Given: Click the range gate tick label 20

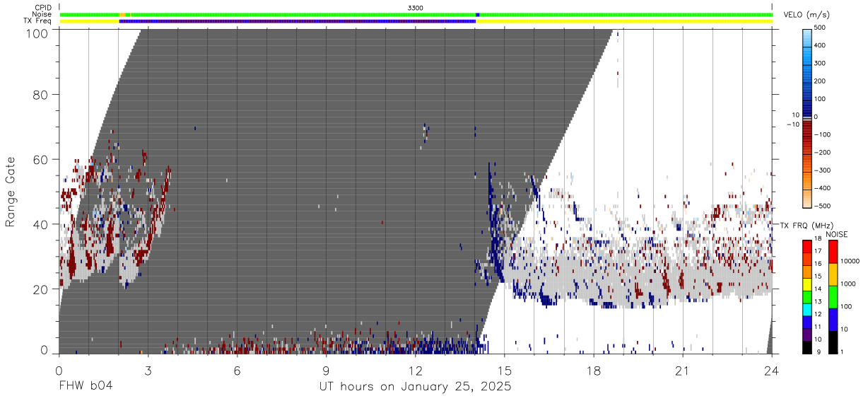Looking at the screenshot, I should click(41, 289).
